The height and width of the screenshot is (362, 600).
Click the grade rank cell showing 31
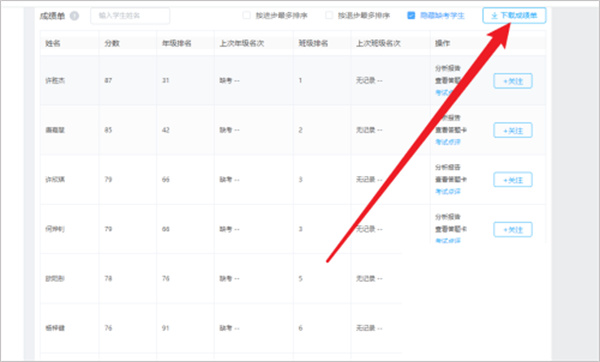tap(165, 80)
